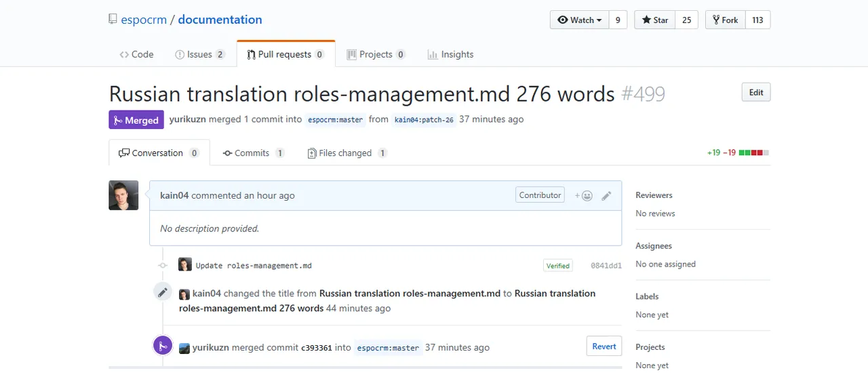Open the Watch dropdown
Screen dimensions: 868x377
coord(580,20)
